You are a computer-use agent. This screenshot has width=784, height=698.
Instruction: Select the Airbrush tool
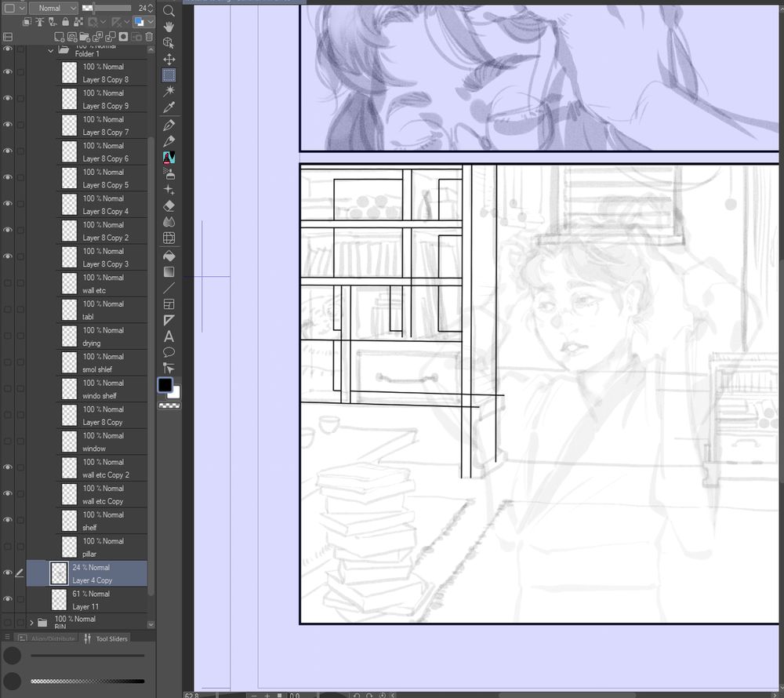click(169, 173)
